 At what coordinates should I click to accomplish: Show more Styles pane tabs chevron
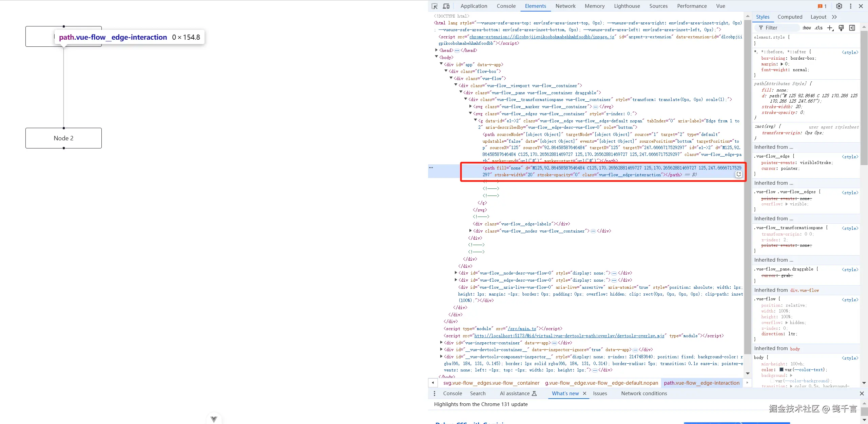point(834,17)
